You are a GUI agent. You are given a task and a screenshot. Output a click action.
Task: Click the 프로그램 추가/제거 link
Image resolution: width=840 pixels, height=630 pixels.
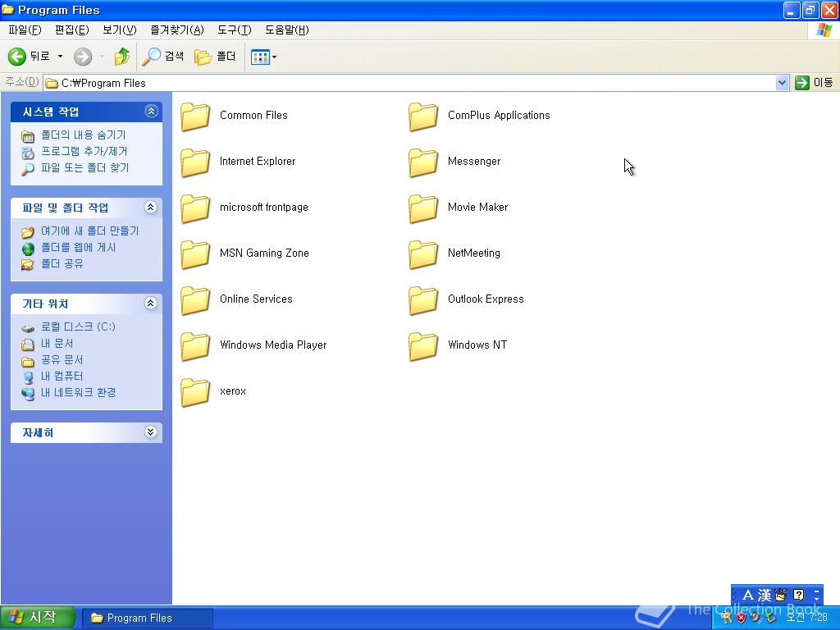point(84,152)
